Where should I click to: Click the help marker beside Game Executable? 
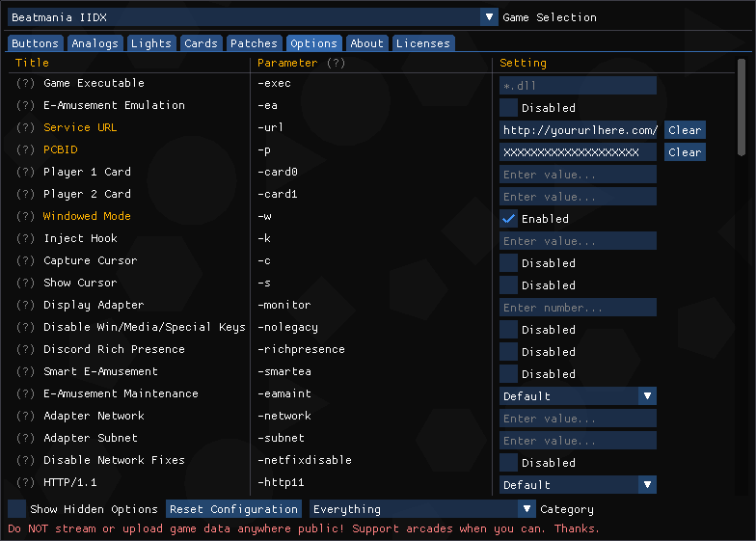pyautogui.click(x=25, y=83)
